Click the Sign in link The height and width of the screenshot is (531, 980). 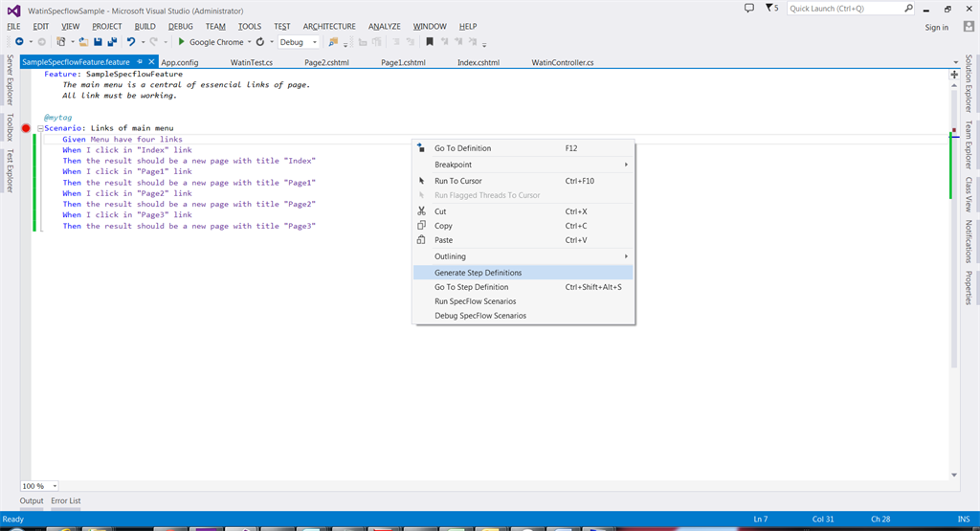click(x=936, y=27)
